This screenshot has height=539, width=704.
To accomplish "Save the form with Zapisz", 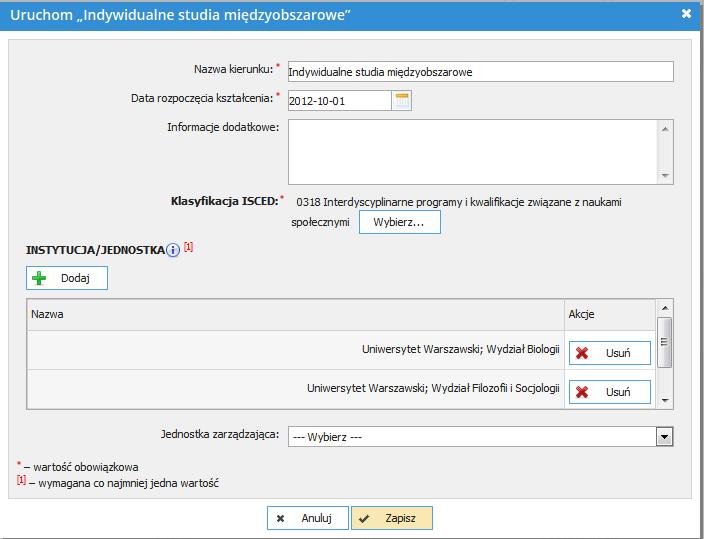I will 392,518.
